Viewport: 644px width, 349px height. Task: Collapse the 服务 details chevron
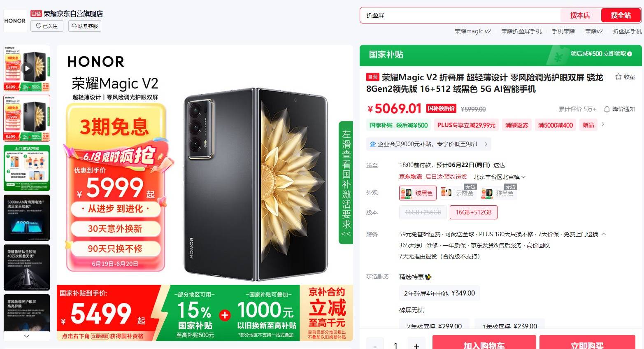[604, 234]
